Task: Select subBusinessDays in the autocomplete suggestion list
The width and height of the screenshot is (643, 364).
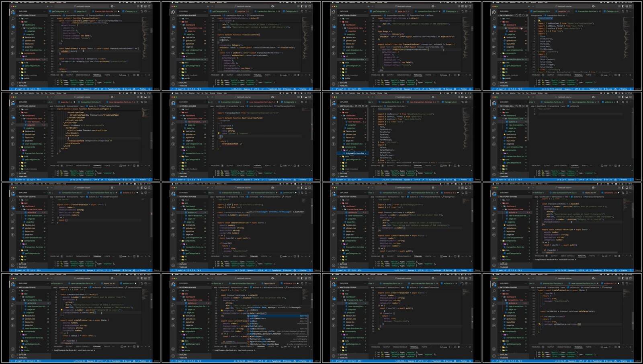Action: (x=278, y=329)
